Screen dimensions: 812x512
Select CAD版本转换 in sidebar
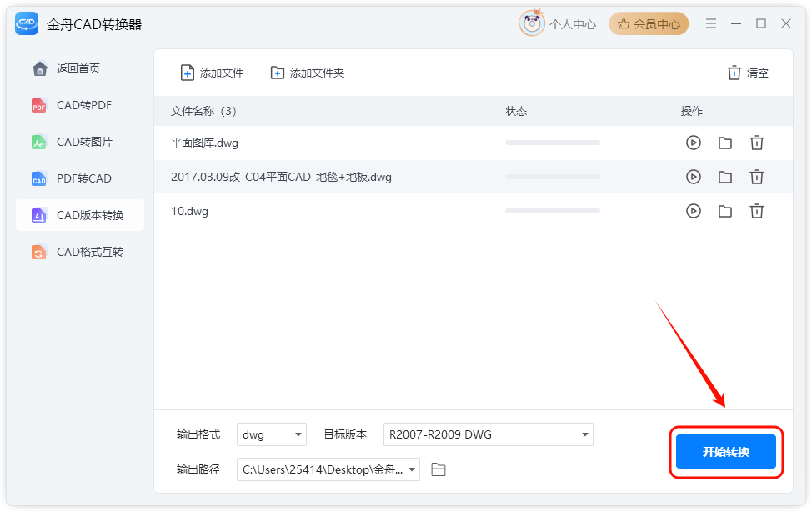tap(80, 215)
